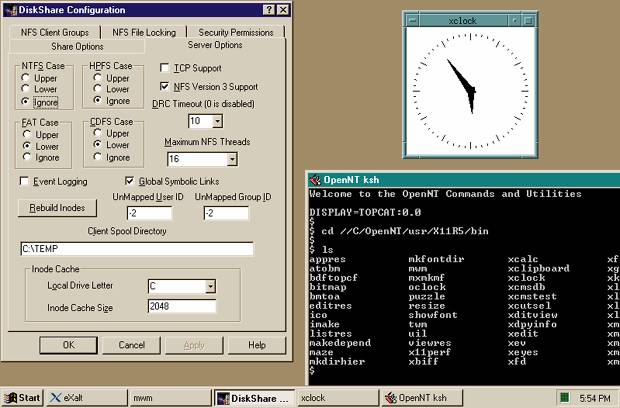Click the Apply button

tap(194, 345)
